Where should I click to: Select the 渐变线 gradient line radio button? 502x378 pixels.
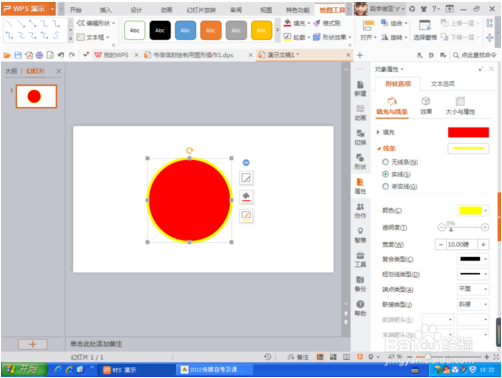[x=385, y=187]
